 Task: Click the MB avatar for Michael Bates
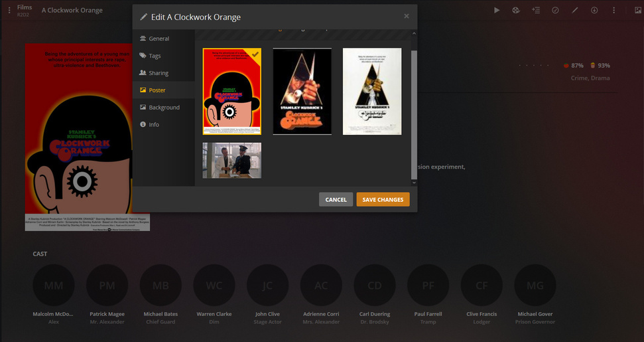tap(161, 286)
